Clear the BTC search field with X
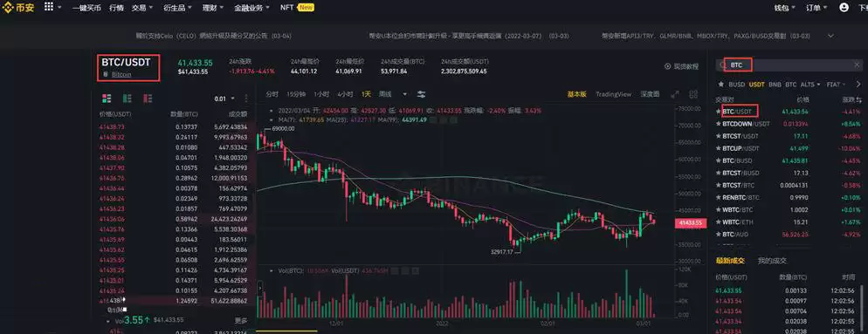868x334 pixels. [x=857, y=65]
